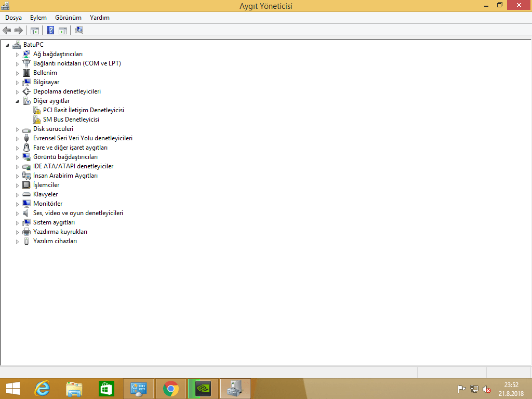
Task: Expand the Ağ bağdaştırıcıları category
Action: (17, 54)
